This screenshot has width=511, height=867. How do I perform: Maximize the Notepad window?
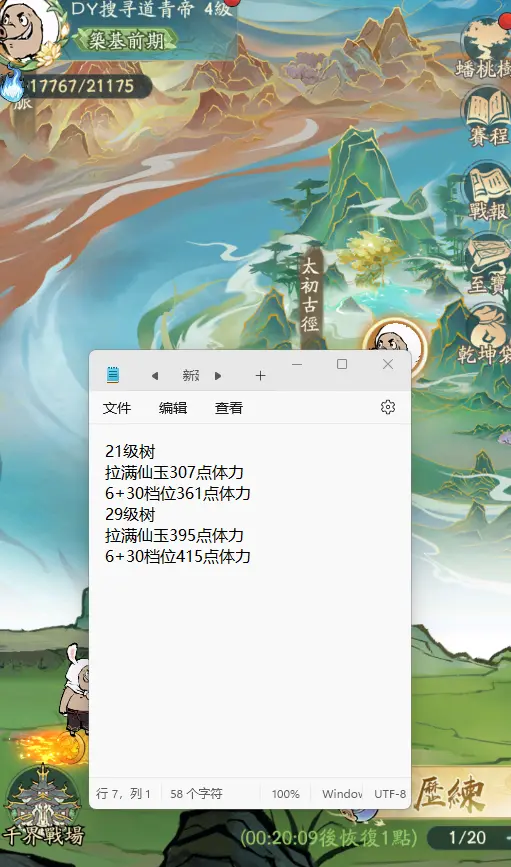click(x=342, y=364)
